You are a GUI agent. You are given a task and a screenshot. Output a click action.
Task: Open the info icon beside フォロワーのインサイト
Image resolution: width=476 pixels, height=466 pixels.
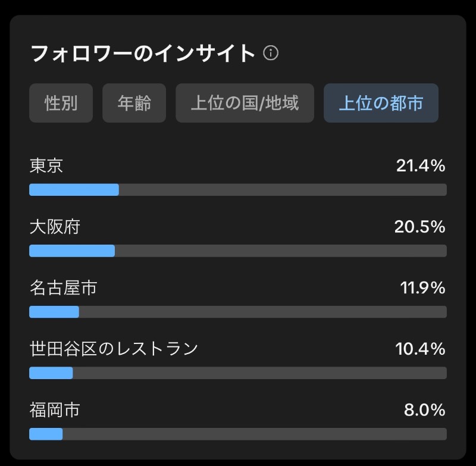[271, 53]
